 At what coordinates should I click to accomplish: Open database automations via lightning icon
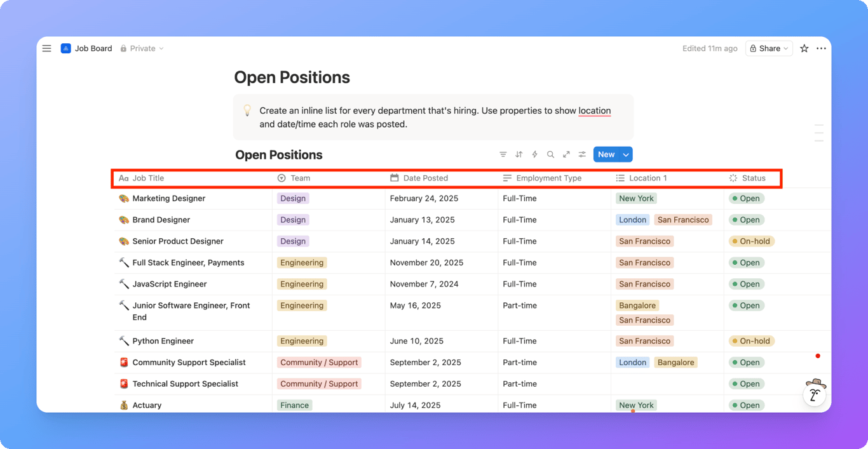click(x=534, y=154)
